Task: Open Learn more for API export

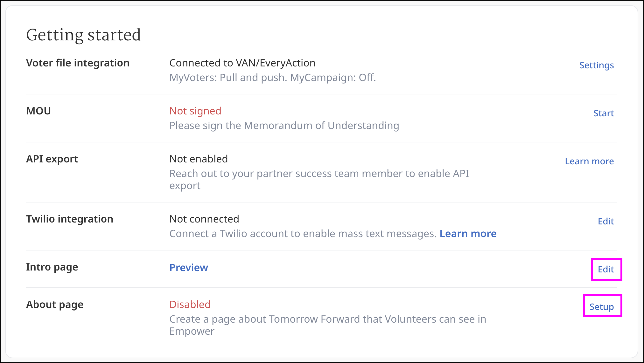Action: [589, 161]
